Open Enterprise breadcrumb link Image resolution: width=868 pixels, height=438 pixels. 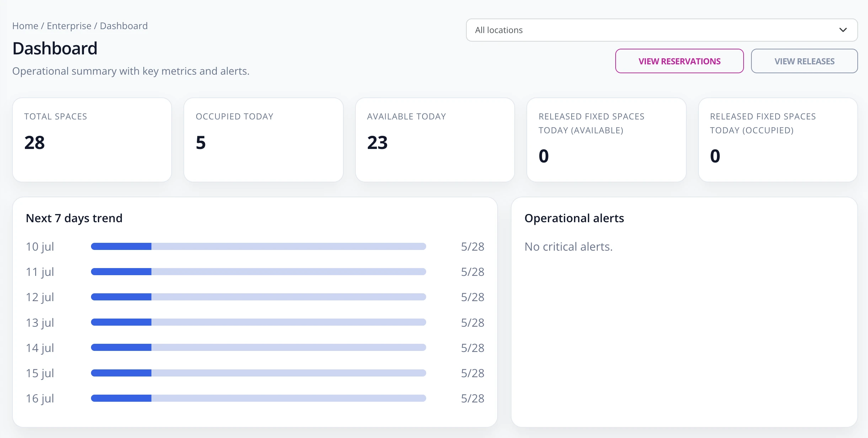pyautogui.click(x=69, y=26)
